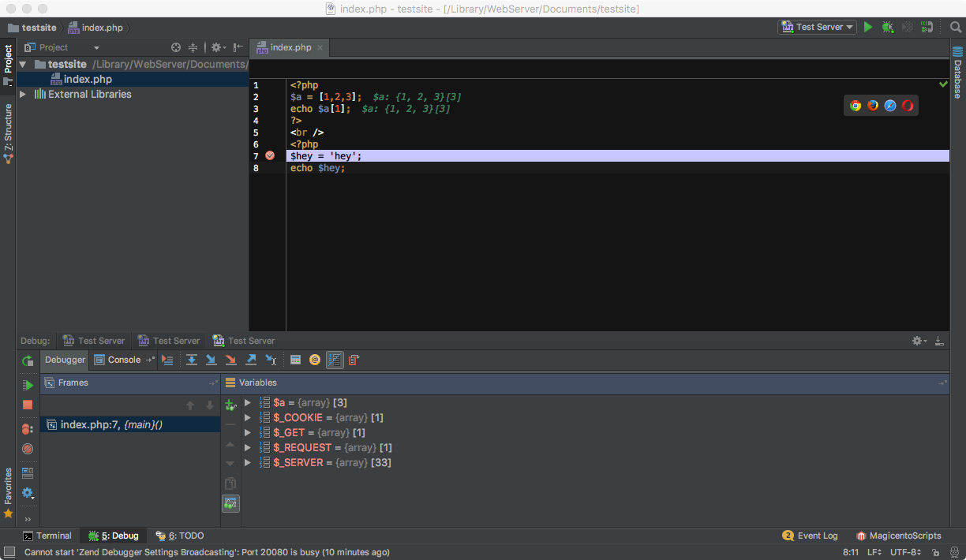Screen dimensions: 966x560
Task: Click the Step Into debugger icon
Action: tap(211, 360)
